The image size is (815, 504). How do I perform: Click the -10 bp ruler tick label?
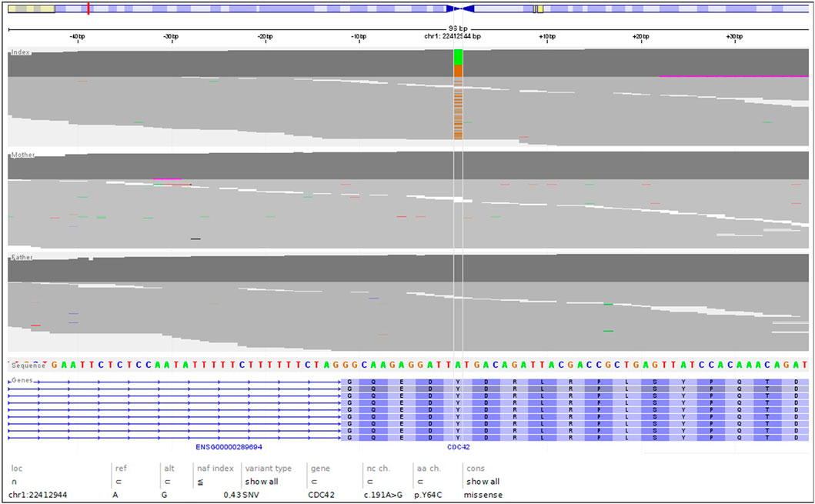(359, 36)
